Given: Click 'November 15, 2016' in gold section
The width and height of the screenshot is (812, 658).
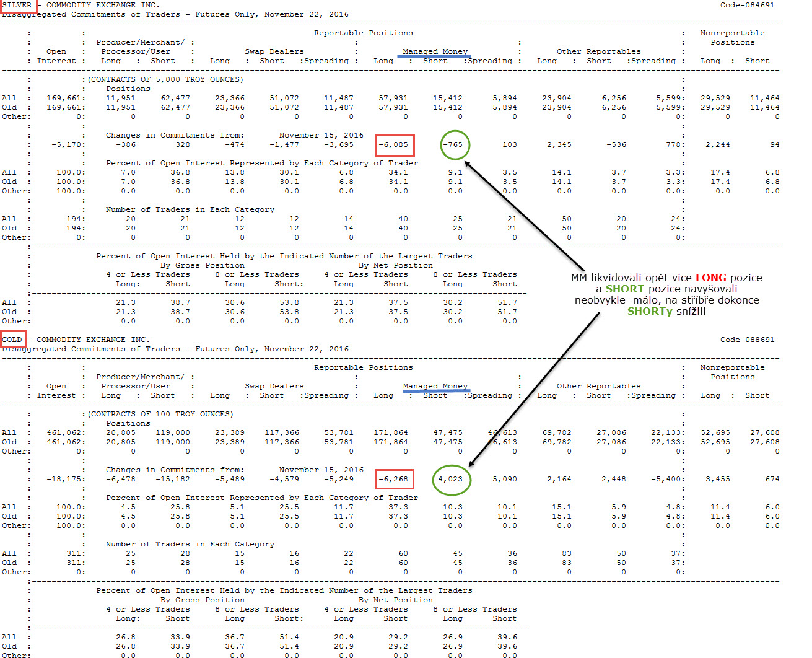Looking at the screenshot, I should (x=321, y=470).
